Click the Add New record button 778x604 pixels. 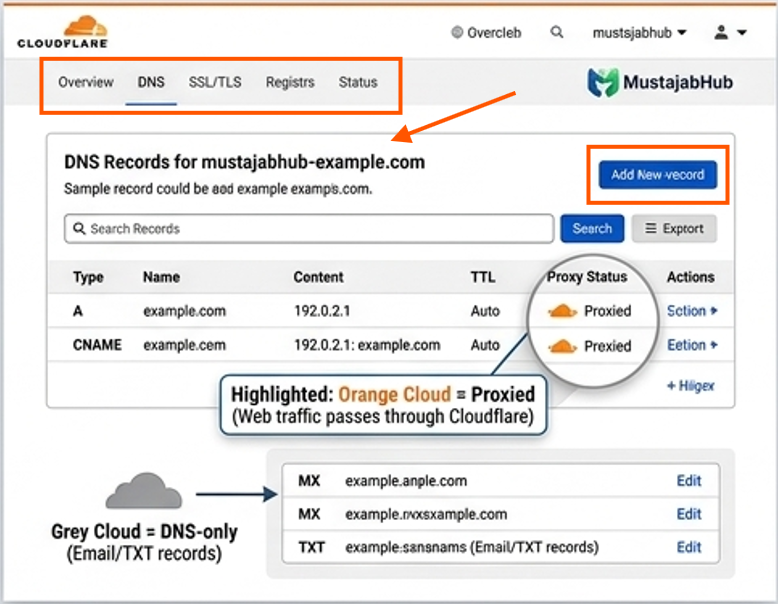tap(657, 175)
